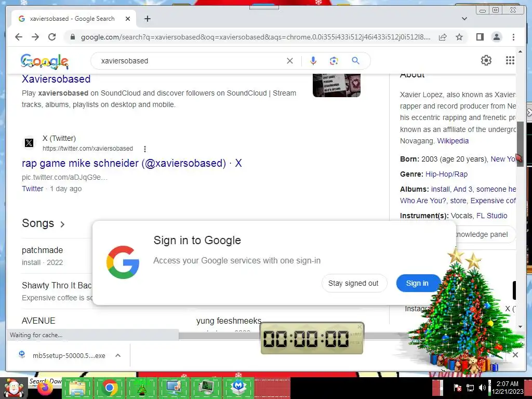Open Malwarebytes installer taskbar icon
532x399 pixels.
[238, 388]
